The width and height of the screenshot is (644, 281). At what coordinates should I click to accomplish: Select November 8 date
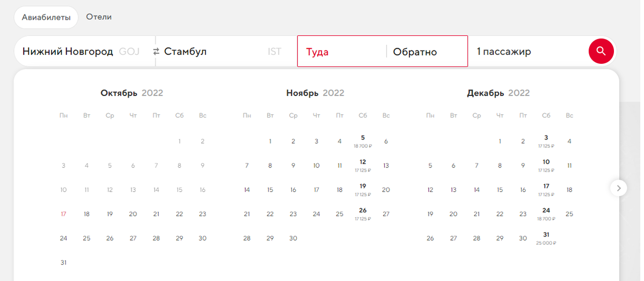coord(270,166)
